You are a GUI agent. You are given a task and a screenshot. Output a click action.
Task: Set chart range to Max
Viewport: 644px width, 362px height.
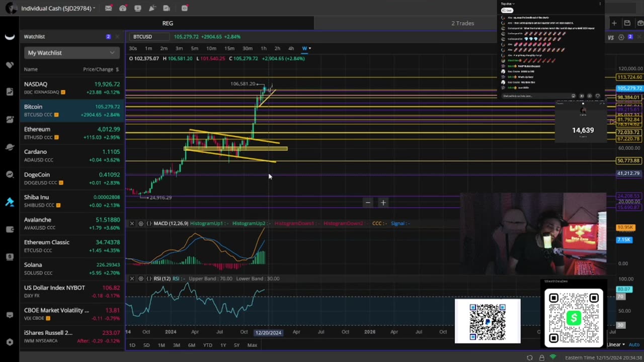pyautogui.click(x=252, y=345)
